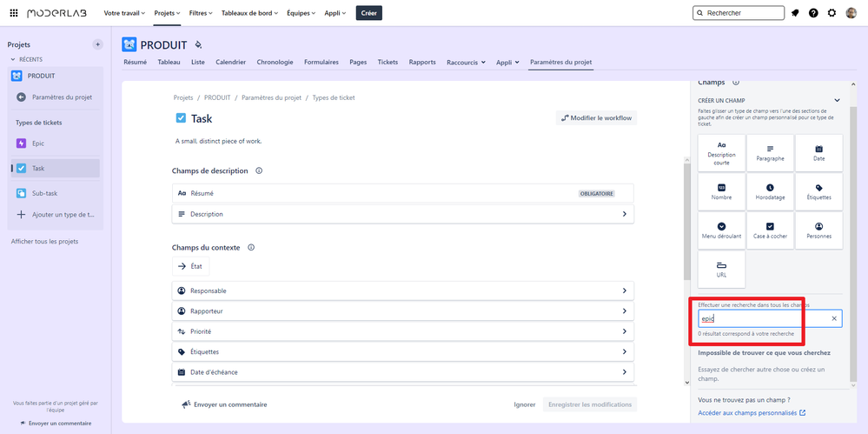Open the Tableaux de bord dropdown
Screen dimensions: 868x434
[x=249, y=13]
